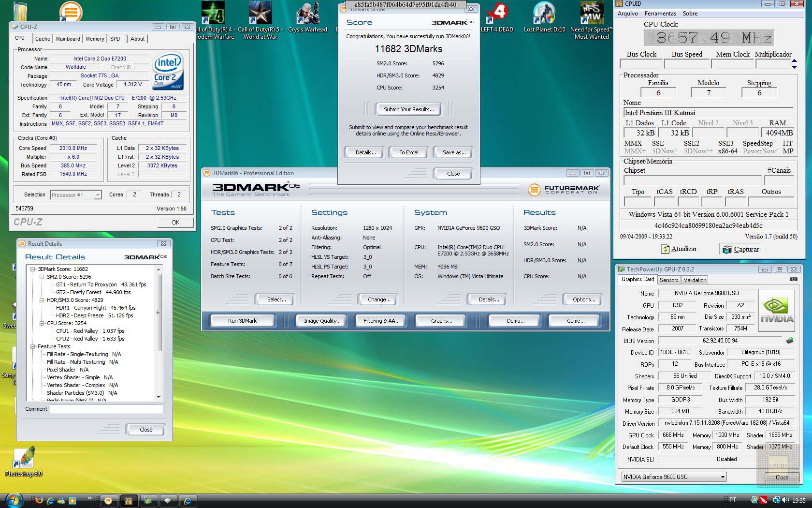Launch Firefox from the quick launch bar
This screenshot has width=812, height=508.
point(40,501)
